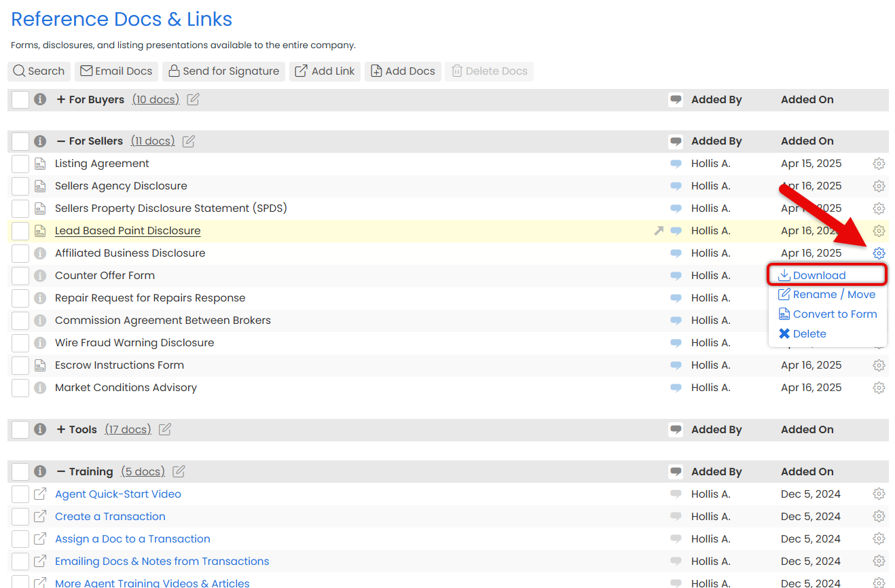This screenshot has height=588, width=895.
Task: Click the Apr 15, 2025 date cell
Action: tap(811, 164)
